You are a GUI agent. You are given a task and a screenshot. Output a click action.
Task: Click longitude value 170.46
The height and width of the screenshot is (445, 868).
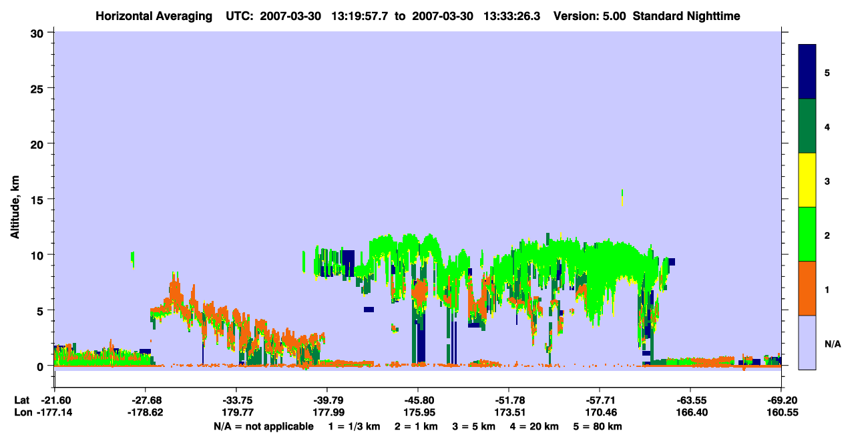click(x=600, y=412)
